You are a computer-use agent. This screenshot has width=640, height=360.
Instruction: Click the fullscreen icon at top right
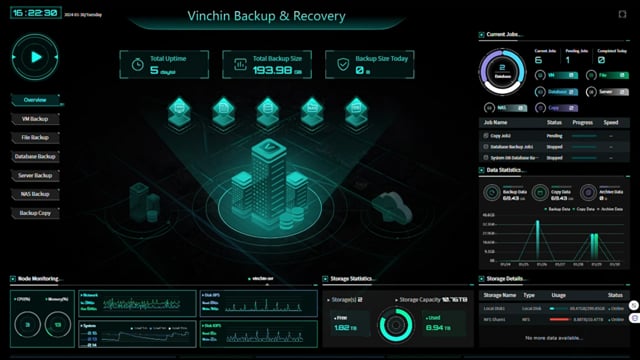tap(622, 14)
